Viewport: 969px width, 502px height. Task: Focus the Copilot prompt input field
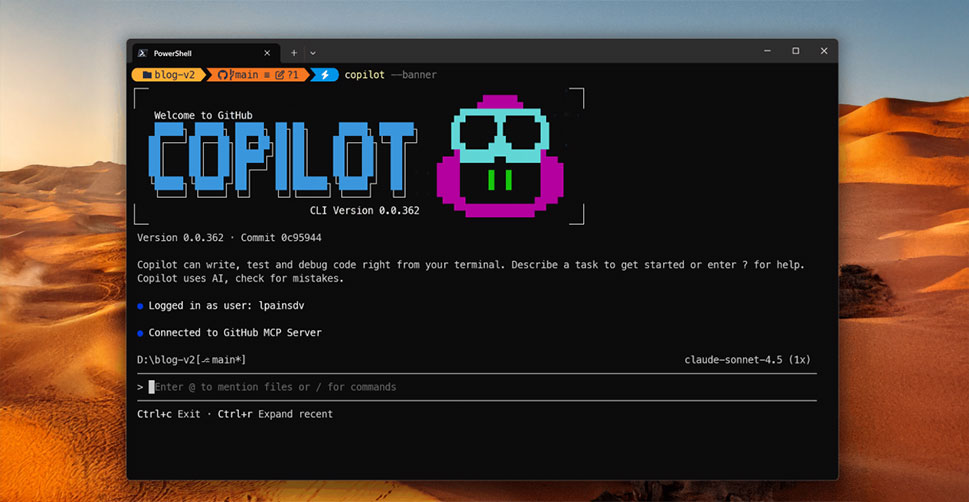tap(476, 387)
